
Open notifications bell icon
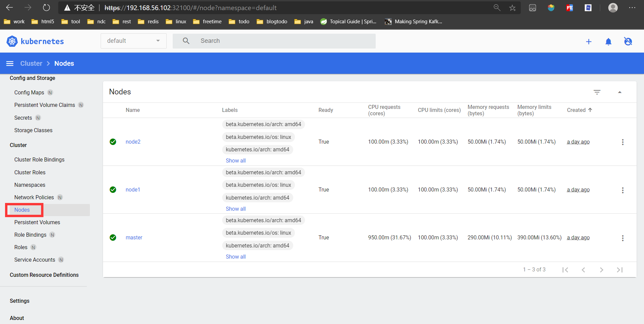click(x=608, y=41)
